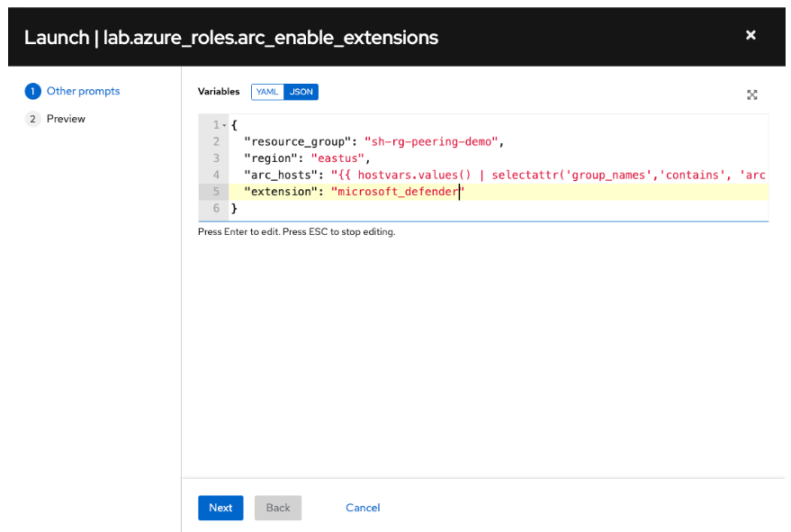
Task: Click the step 1 number circle
Action: [33, 91]
